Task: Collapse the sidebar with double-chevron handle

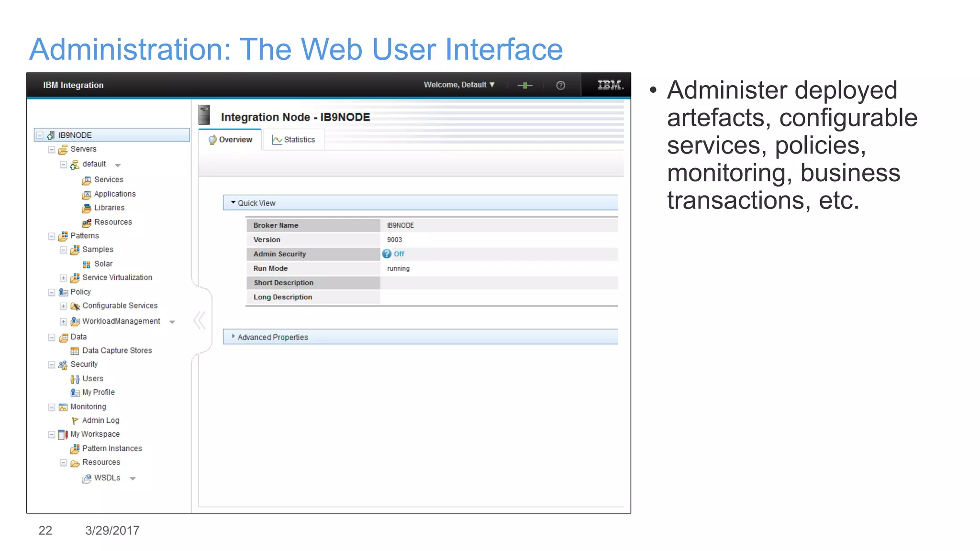Action: pyautogui.click(x=200, y=320)
